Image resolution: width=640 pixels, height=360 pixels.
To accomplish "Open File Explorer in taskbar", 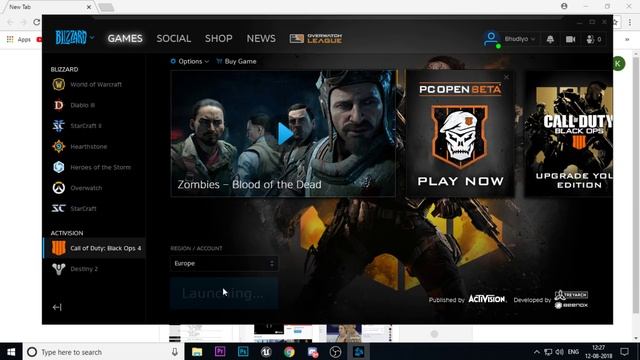I will 197,352.
